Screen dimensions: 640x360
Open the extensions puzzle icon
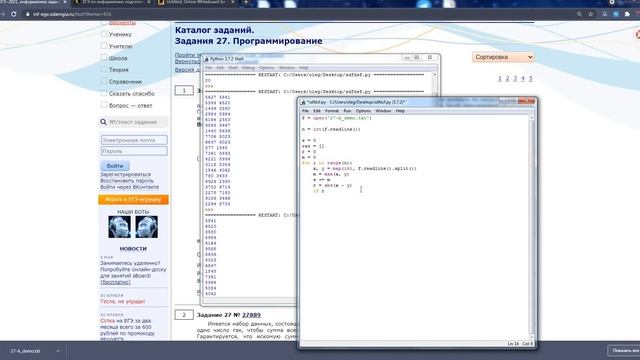click(627, 14)
